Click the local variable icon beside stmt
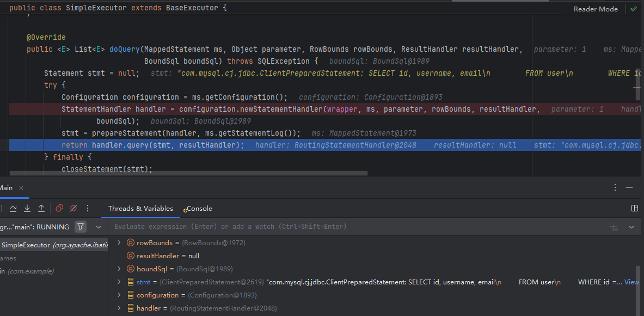 pyautogui.click(x=131, y=282)
